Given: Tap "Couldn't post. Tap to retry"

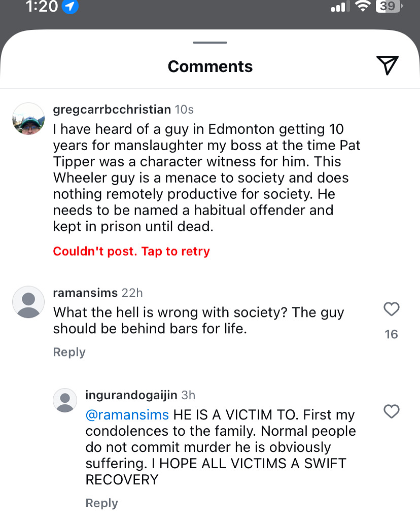Looking at the screenshot, I should tap(131, 251).
